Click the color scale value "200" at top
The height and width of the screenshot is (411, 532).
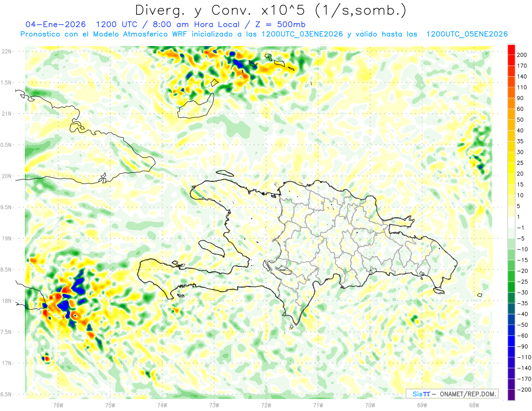pos(523,55)
